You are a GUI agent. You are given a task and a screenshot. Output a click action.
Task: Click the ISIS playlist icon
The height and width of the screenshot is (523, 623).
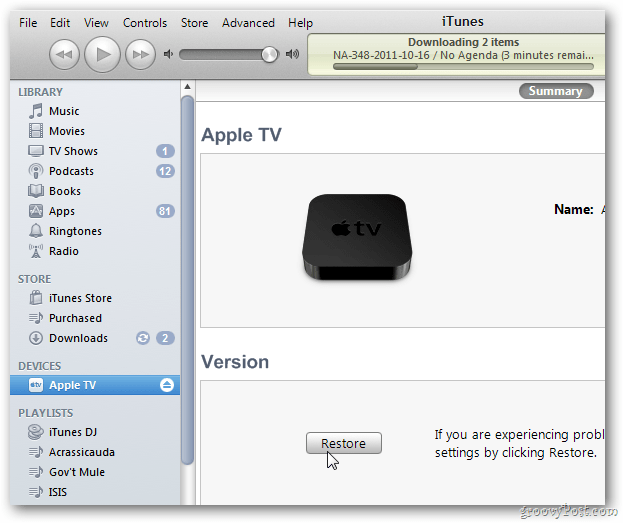click(36, 492)
